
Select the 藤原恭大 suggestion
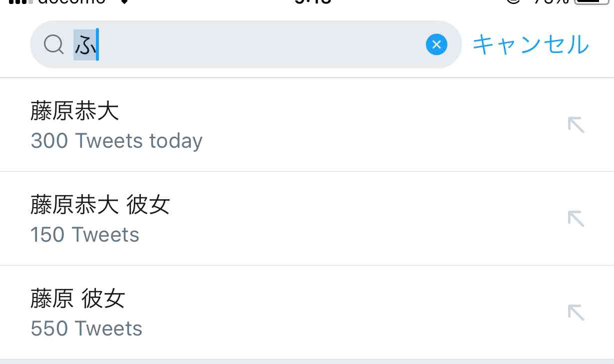pyautogui.click(x=307, y=125)
